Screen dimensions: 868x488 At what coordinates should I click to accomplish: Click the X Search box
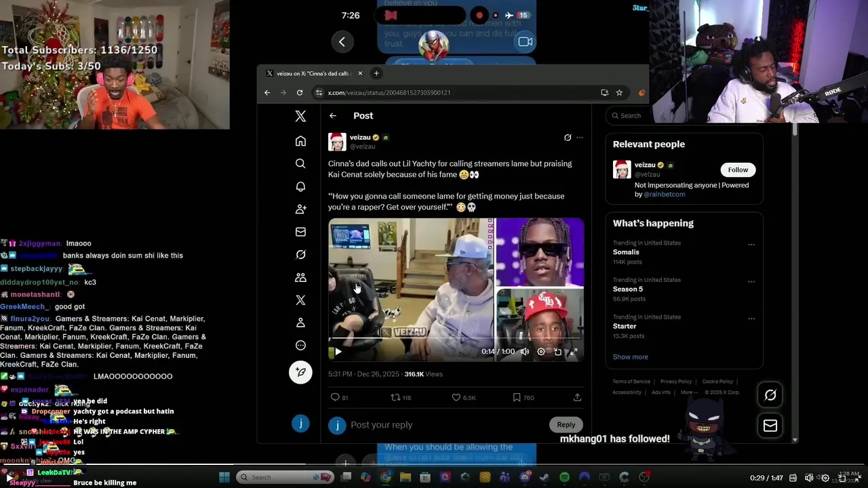tap(684, 115)
